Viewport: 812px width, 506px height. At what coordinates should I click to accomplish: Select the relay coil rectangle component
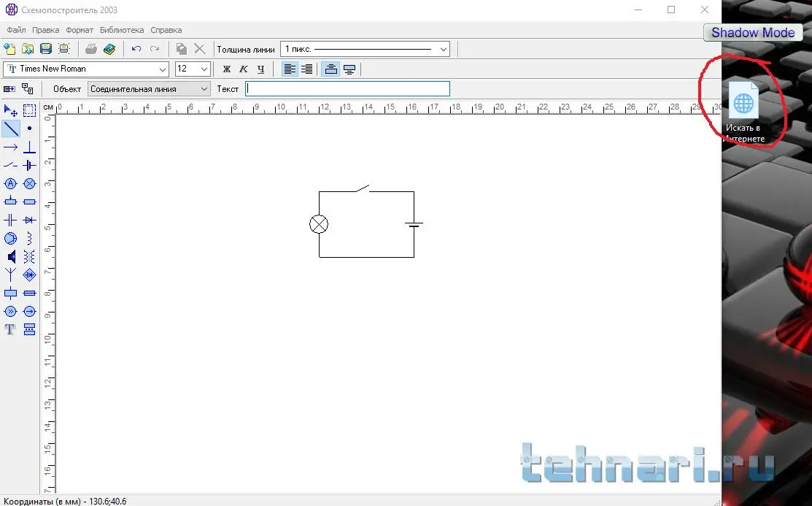[10, 294]
